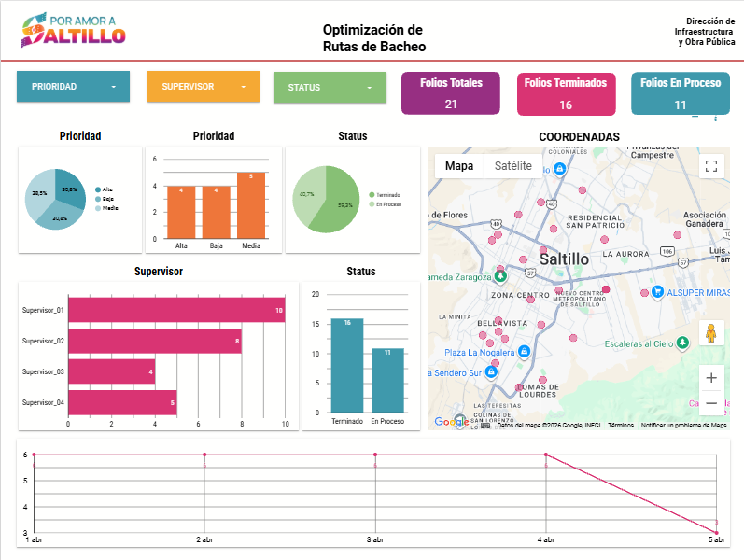Click the blue shopping marker beside Satélite tab

pos(559,169)
